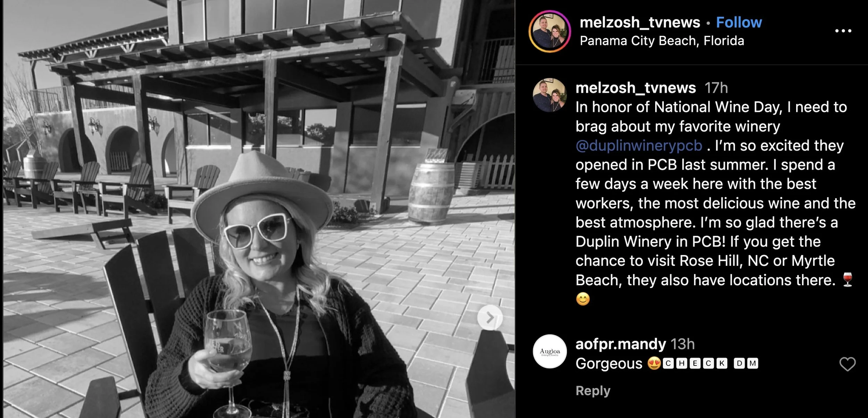
Task: Open aofpr.mandy Augioa profile picture
Action: [550, 351]
